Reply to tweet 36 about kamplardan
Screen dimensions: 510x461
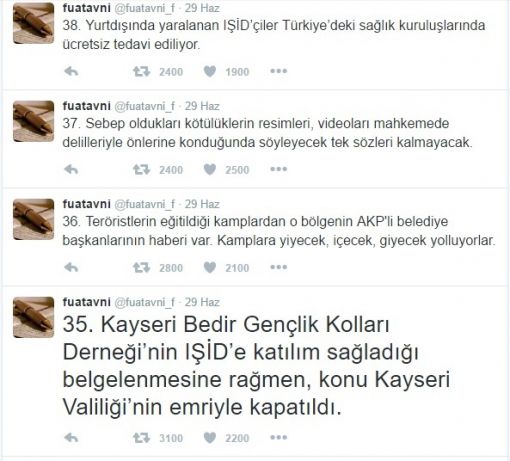(x=71, y=267)
